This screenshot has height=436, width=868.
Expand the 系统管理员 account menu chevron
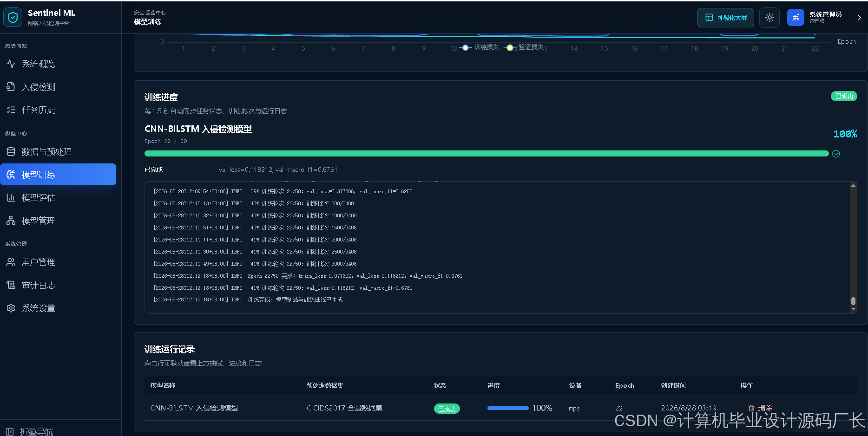pos(859,18)
